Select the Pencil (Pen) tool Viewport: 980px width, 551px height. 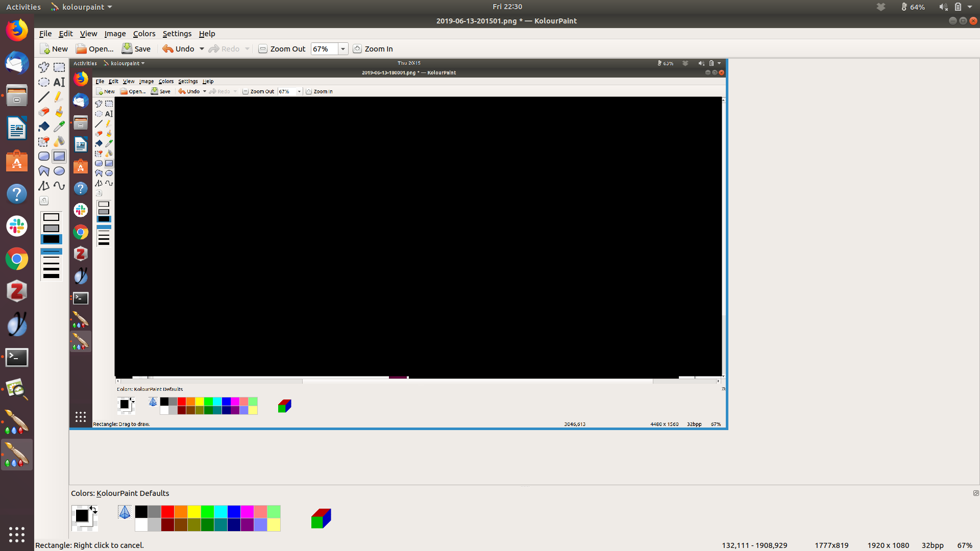click(x=59, y=96)
